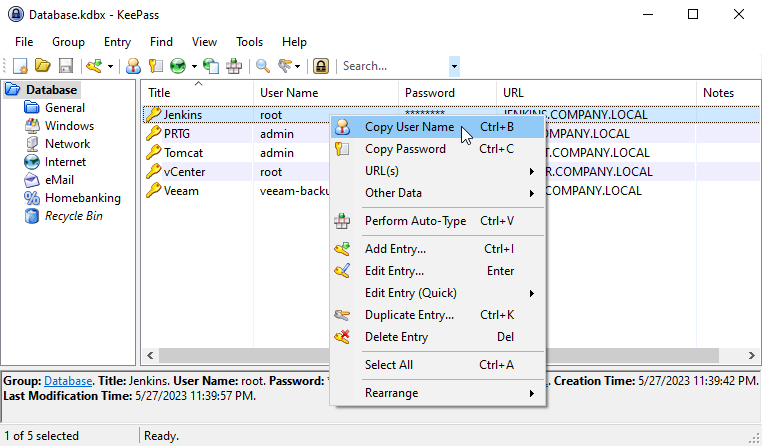762x446 pixels.
Task: Open the Search field dropdown arrow
Action: tap(454, 66)
